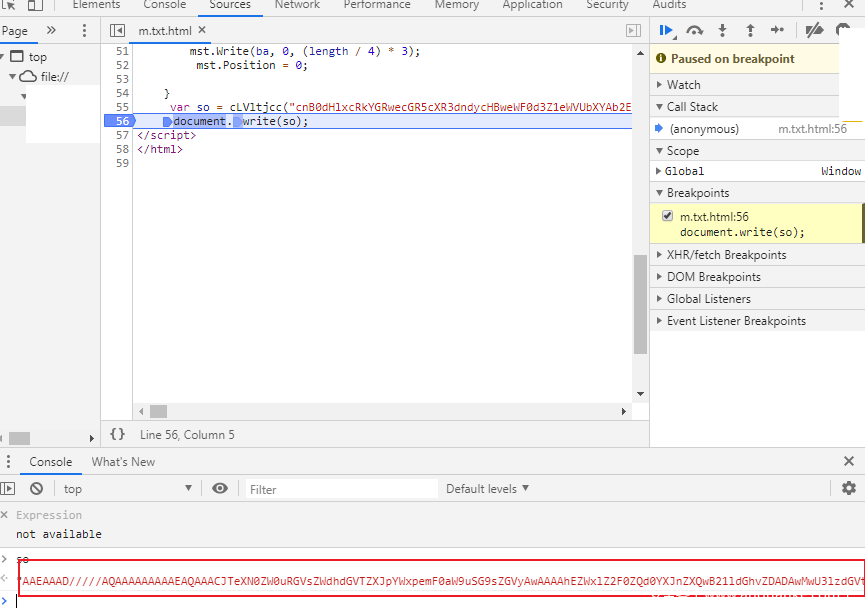
Task: Uncheck the m.txt.html:56 breakpoint checkbox
Action: click(x=667, y=216)
